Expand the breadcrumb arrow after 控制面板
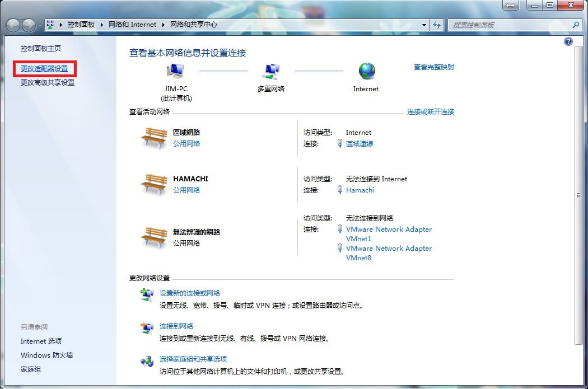This screenshot has width=588, height=389. tap(102, 25)
